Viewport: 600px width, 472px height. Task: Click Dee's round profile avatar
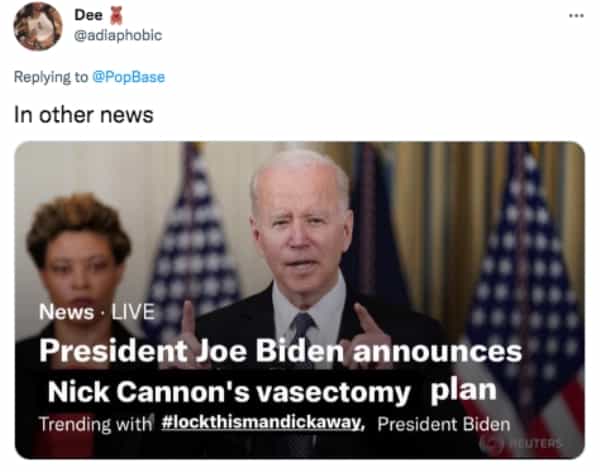pos(38,26)
